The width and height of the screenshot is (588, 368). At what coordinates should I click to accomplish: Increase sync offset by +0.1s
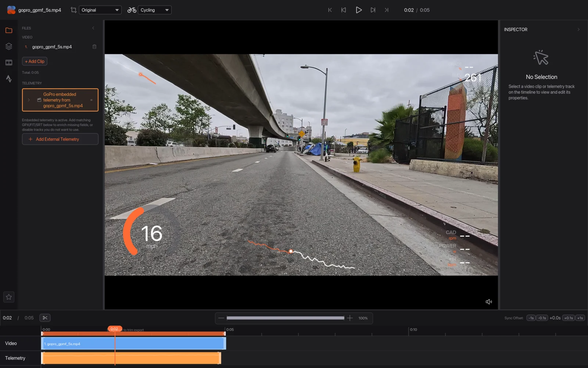point(569,318)
